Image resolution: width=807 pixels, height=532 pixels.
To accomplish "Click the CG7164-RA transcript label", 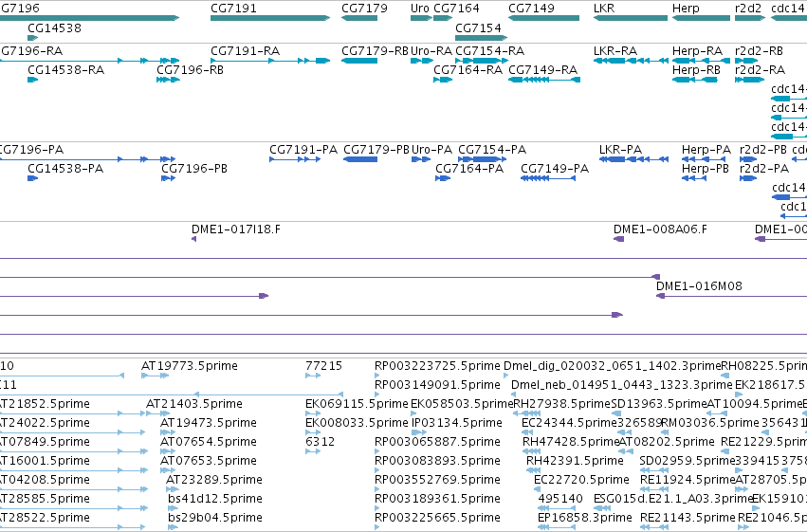I will [468, 70].
